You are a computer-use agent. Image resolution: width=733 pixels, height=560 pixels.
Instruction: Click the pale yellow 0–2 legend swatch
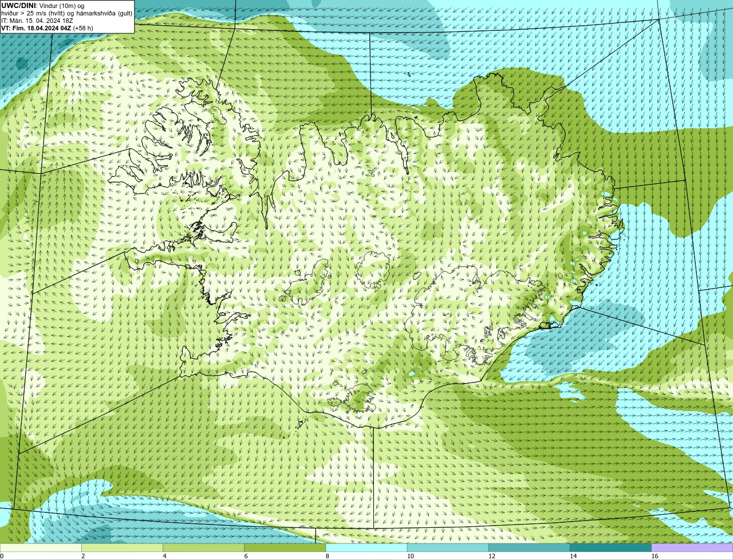[x=41, y=548]
